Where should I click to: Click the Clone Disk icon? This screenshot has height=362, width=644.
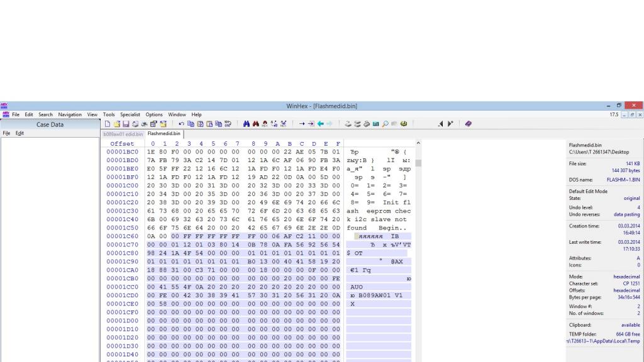(x=357, y=124)
